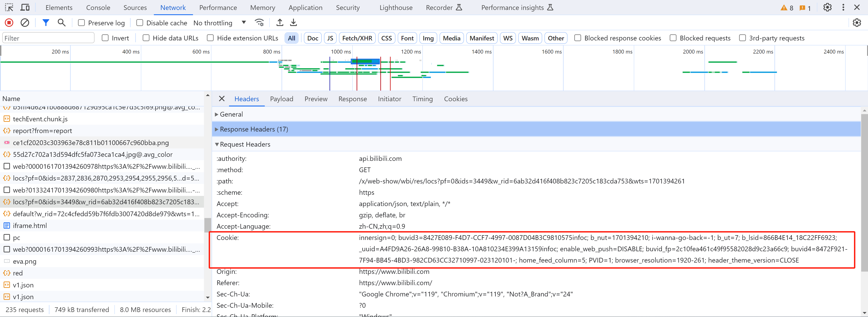Click the Filter text input

tap(48, 38)
